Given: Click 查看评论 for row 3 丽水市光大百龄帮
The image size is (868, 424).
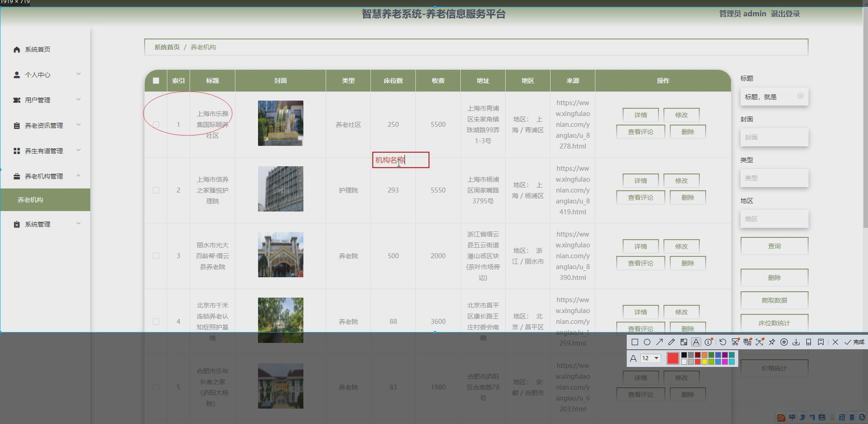Looking at the screenshot, I should coord(641,263).
